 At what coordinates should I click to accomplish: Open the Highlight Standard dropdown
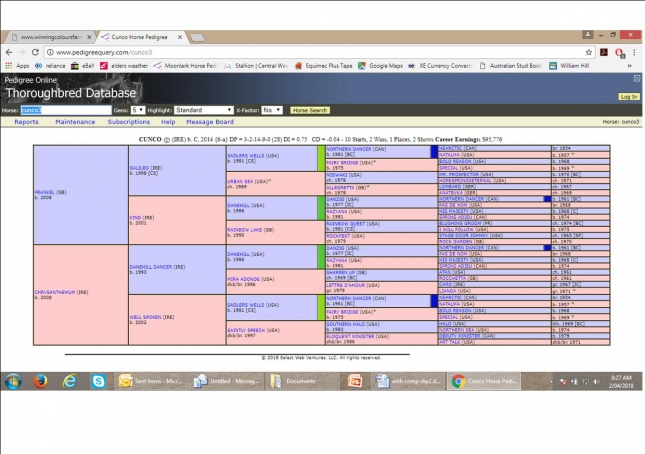click(x=204, y=110)
